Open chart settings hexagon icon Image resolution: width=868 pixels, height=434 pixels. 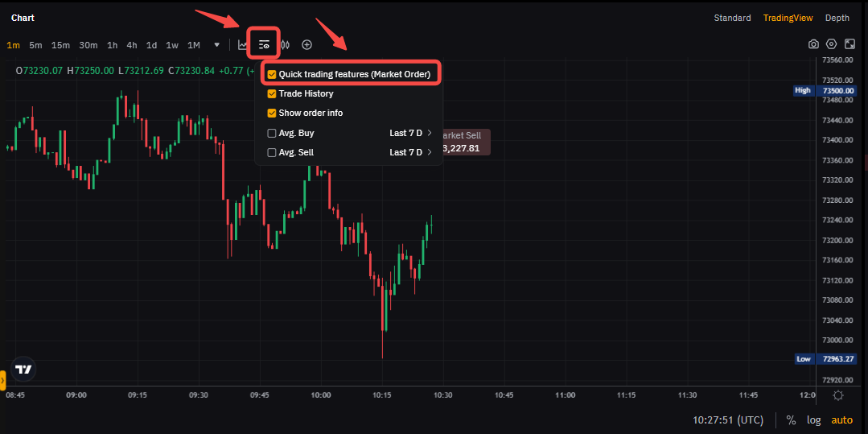coord(831,44)
